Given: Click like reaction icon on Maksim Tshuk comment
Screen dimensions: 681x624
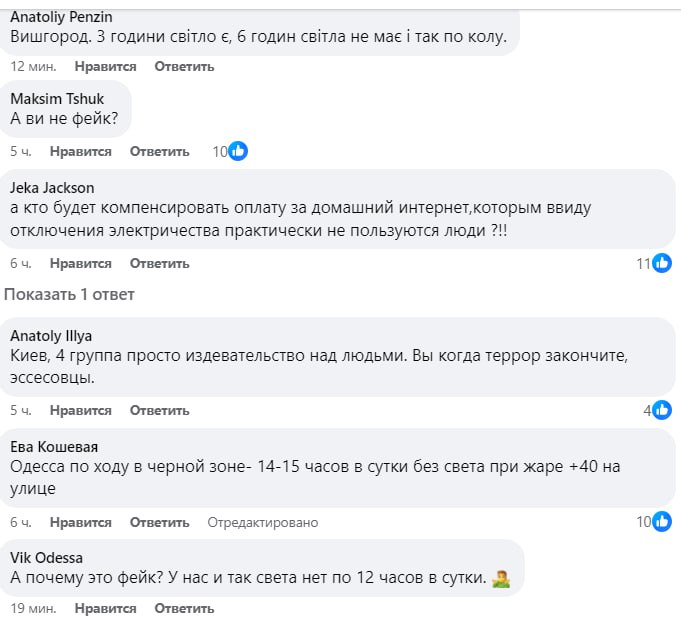Looking at the screenshot, I should coord(238,152).
